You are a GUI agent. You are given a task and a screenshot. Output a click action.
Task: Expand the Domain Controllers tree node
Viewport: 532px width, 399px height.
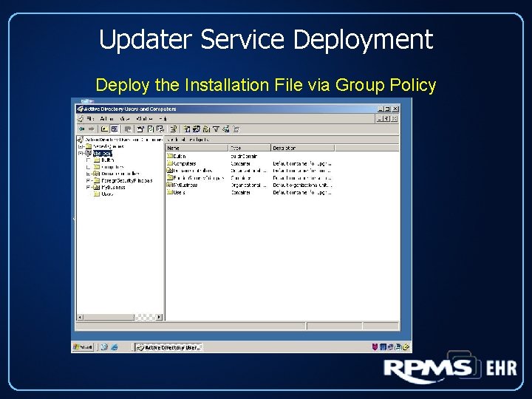pos(88,174)
